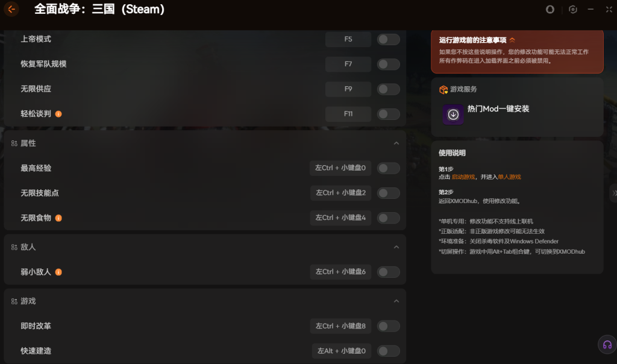
Task: Expand the side panel arrow on right edge
Action: [613, 193]
